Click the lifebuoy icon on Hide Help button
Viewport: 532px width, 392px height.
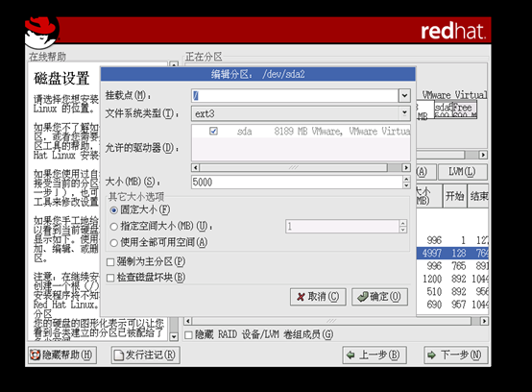[x=35, y=355]
